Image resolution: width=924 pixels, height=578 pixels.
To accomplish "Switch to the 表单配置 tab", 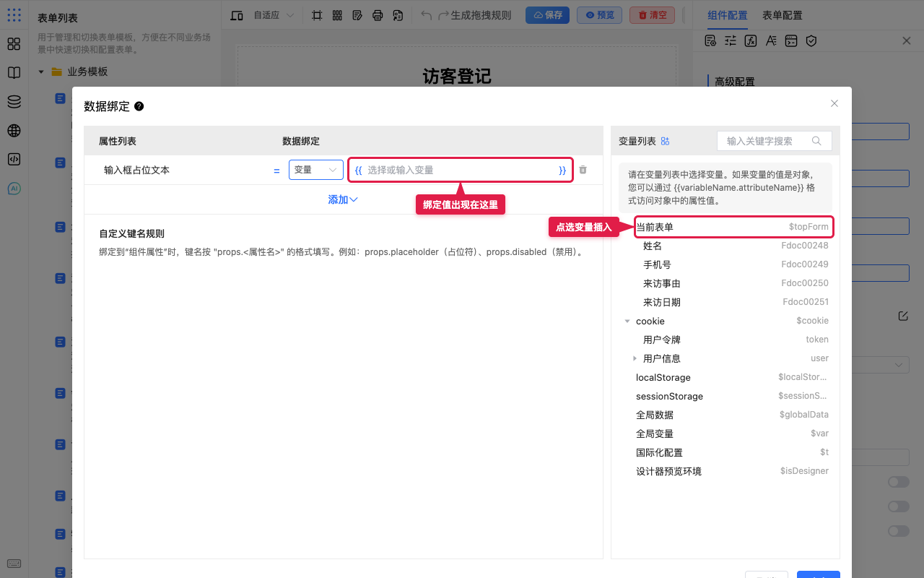I will [x=783, y=15].
